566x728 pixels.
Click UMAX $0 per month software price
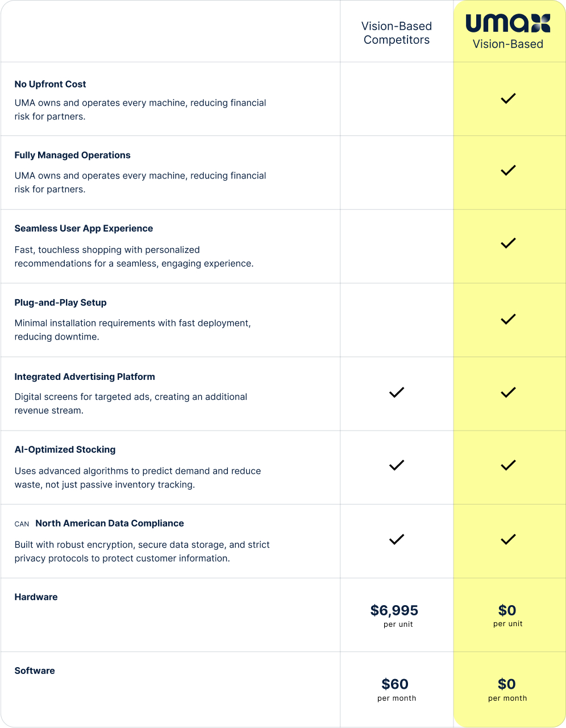click(x=507, y=684)
